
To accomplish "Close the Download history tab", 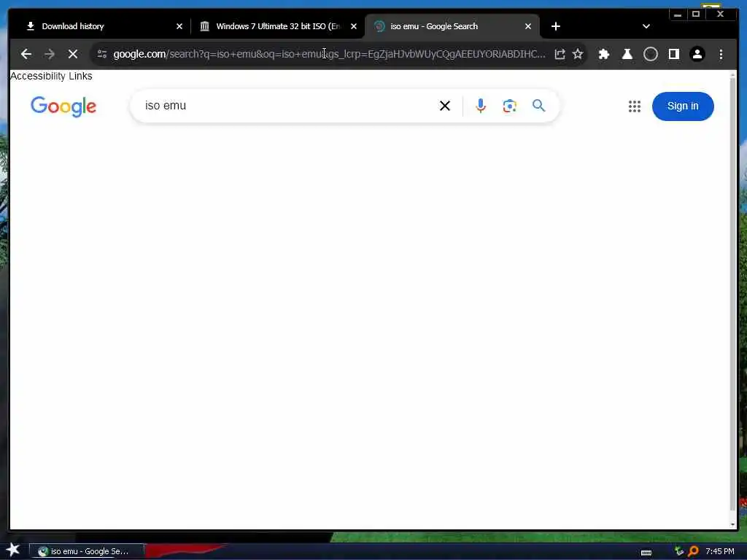I will point(179,26).
